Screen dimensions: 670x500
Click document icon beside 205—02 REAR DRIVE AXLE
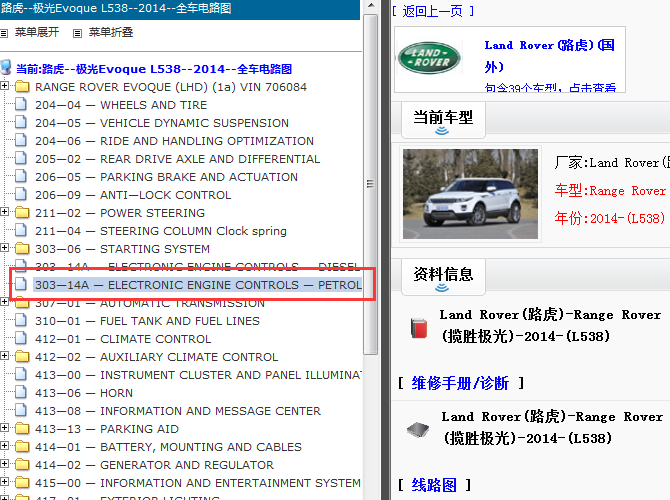[21, 159]
